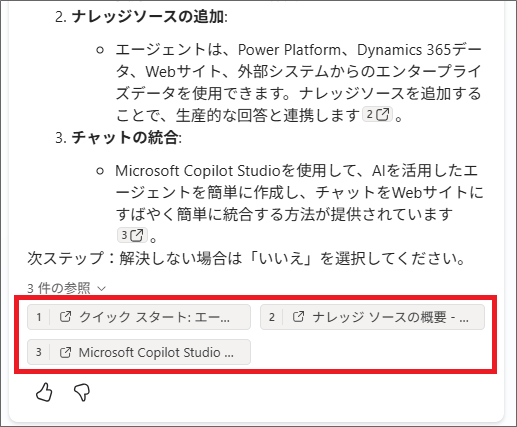Click external-link icon on Microsoft Copilot Studio reference
The height and width of the screenshot is (427, 517).
[65, 352]
